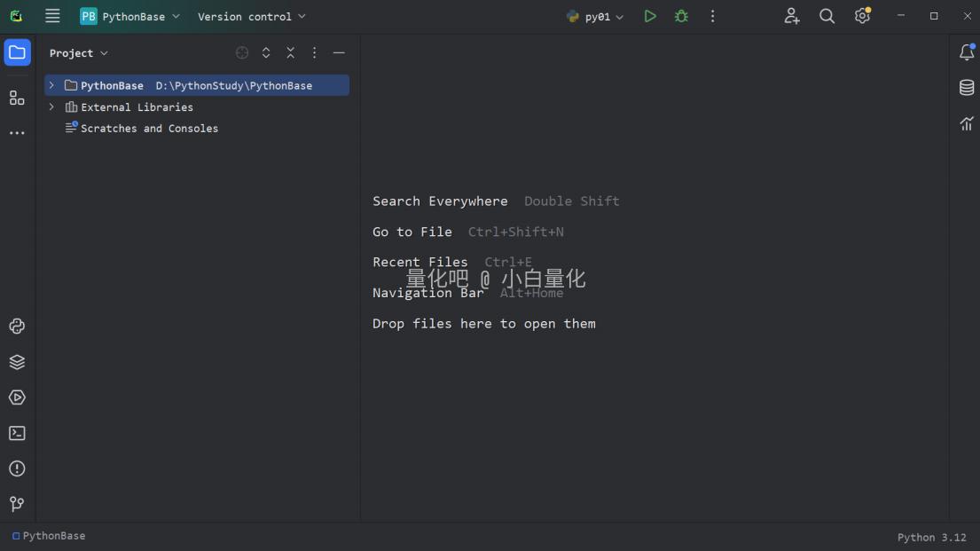The height and width of the screenshot is (551, 980).
Task: Click the Python 3.12 interpreter in status bar
Action: 931,537
